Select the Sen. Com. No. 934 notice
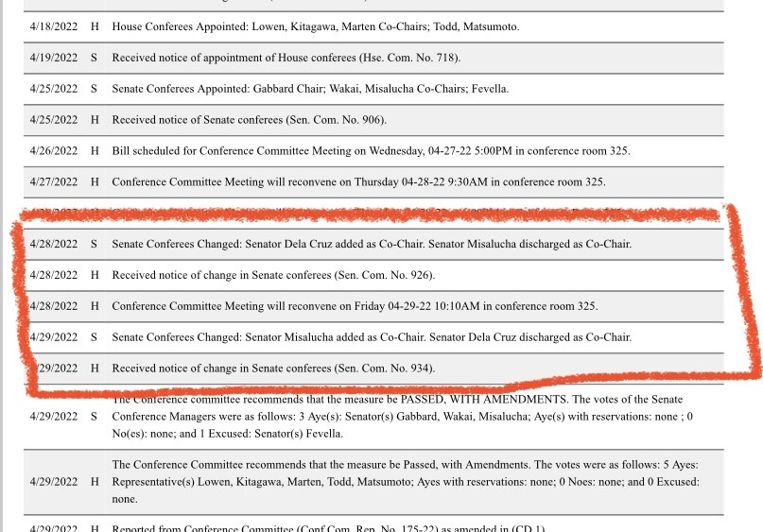 [x=274, y=369]
